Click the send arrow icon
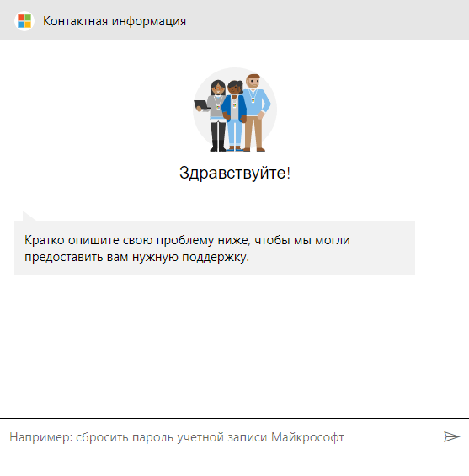The image size is (469, 476). point(451,437)
